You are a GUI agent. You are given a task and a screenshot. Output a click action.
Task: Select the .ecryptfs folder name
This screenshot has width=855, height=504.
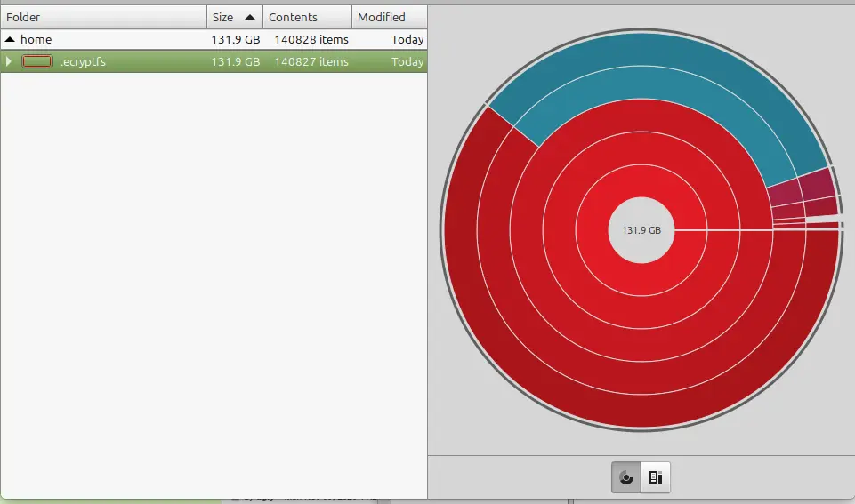tap(82, 62)
